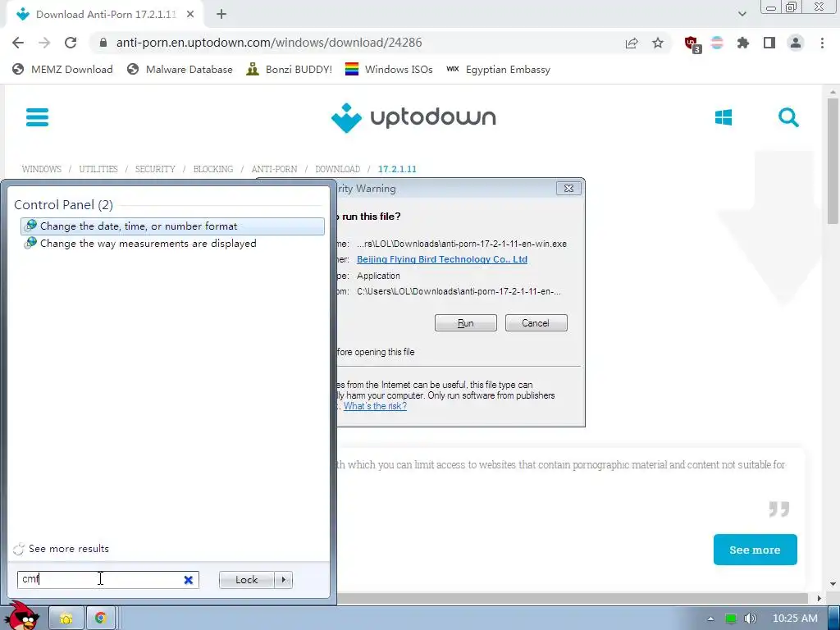The width and height of the screenshot is (840, 630).
Task: Click the scrollbar down arrow
Action: [832, 584]
